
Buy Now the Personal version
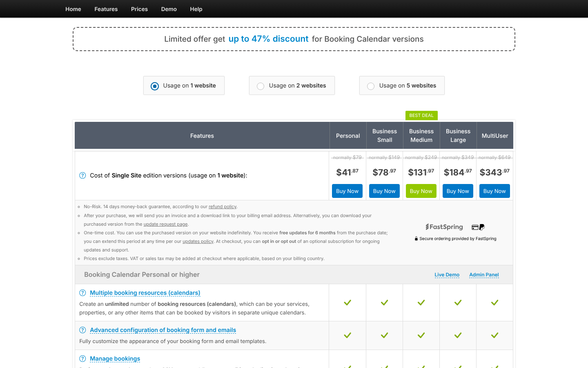click(347, 191)
